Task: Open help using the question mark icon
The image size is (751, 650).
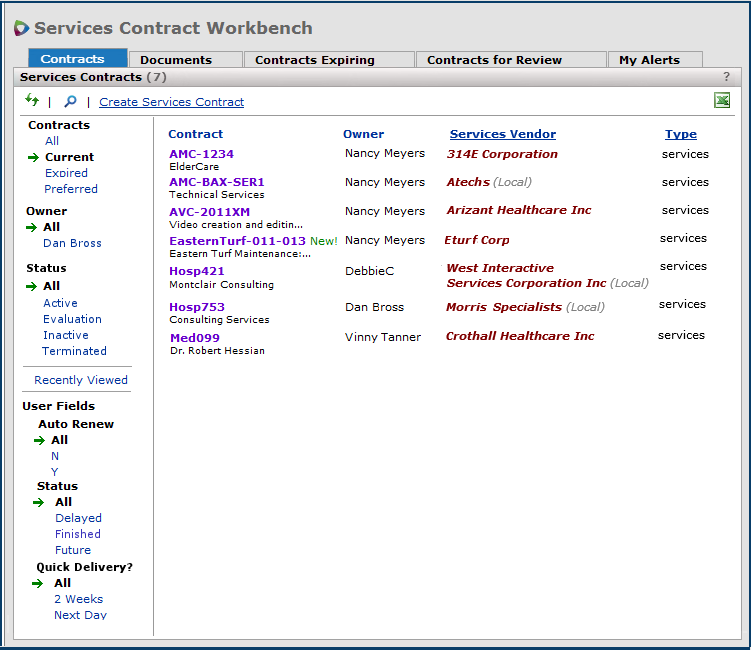Action: click(726, 77)
